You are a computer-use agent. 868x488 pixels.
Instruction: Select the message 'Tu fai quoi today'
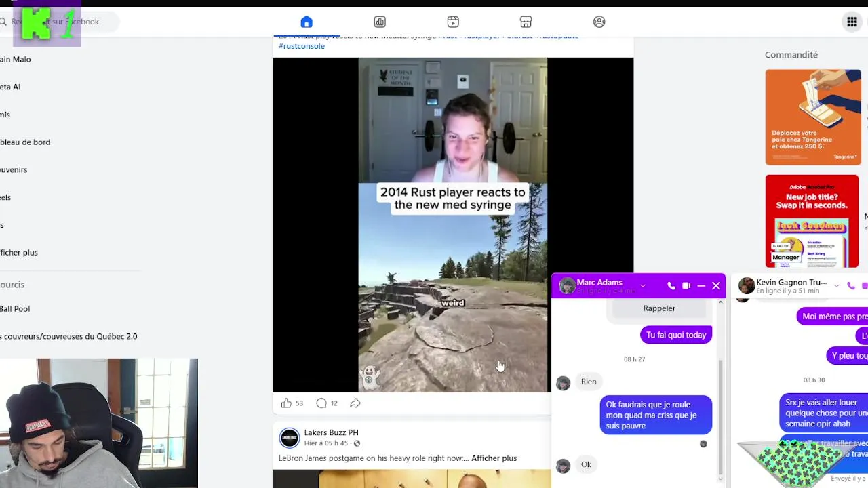676,335
